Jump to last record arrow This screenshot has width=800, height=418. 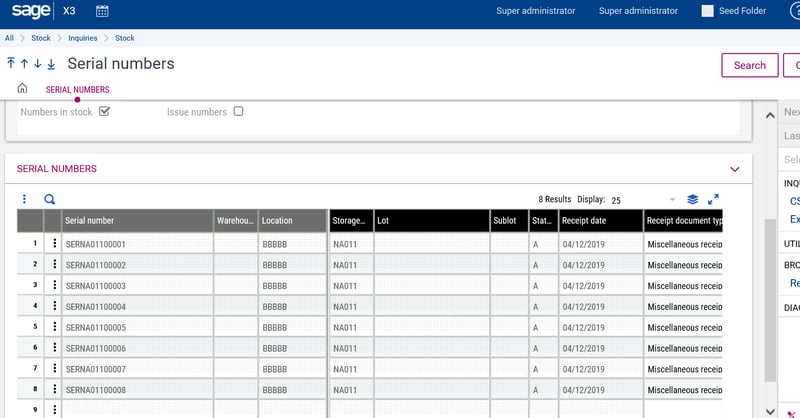[x=51, y=64]
